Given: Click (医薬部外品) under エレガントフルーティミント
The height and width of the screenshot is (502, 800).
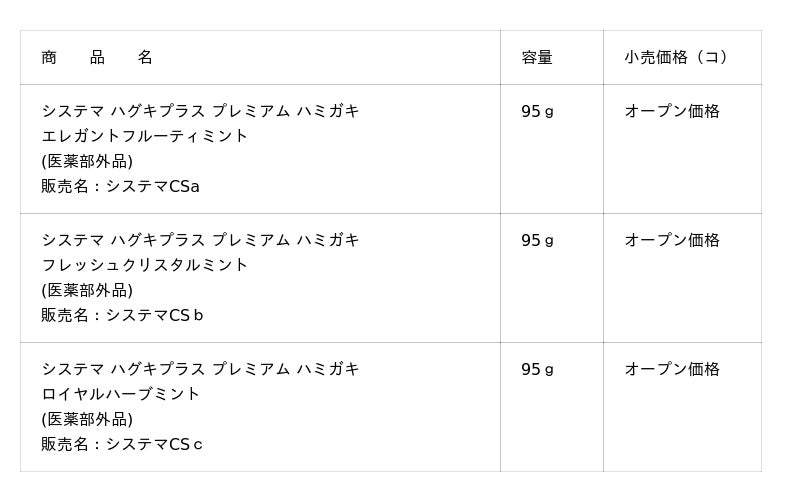Looking at the screenshot, I should point(87,161).
